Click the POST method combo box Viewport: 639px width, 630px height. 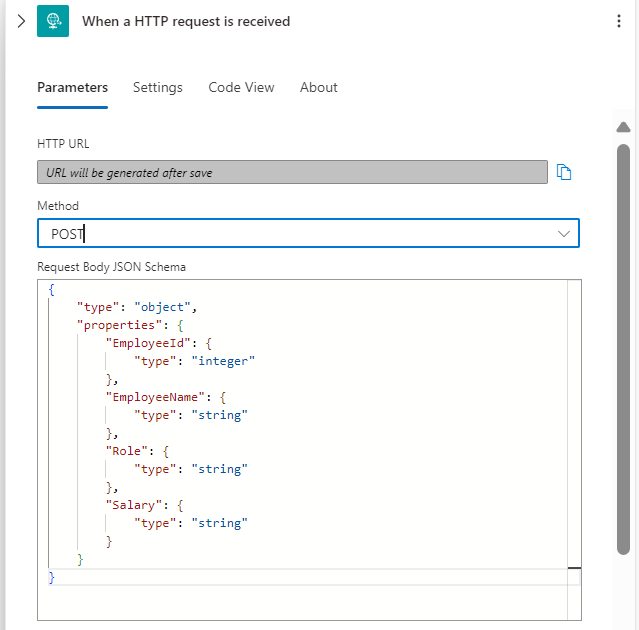pos(308,233)
